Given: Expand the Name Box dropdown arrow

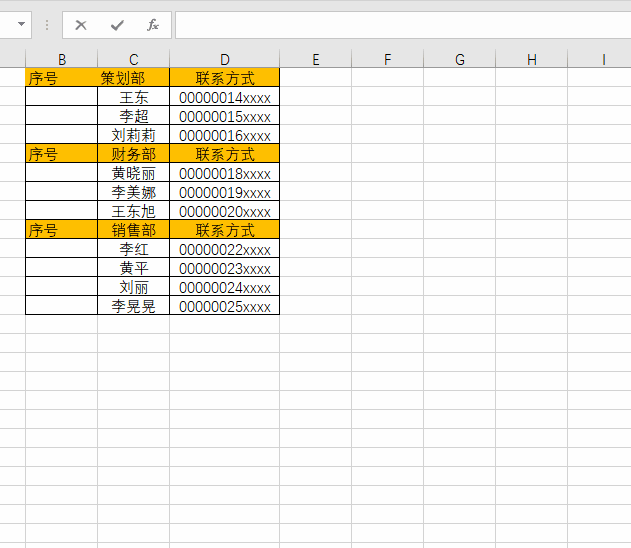Looking at the screenshot, I should 21,24.
